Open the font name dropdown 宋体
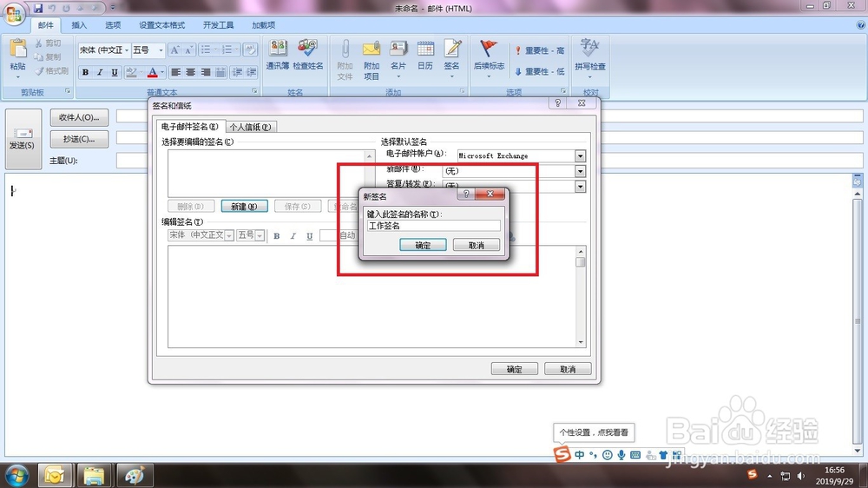 tap(127, 49)
